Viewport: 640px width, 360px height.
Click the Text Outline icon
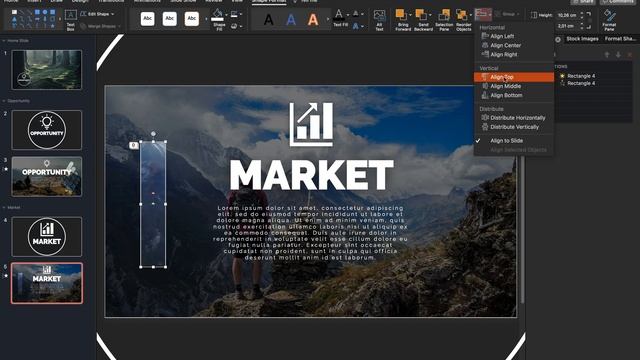356,14
